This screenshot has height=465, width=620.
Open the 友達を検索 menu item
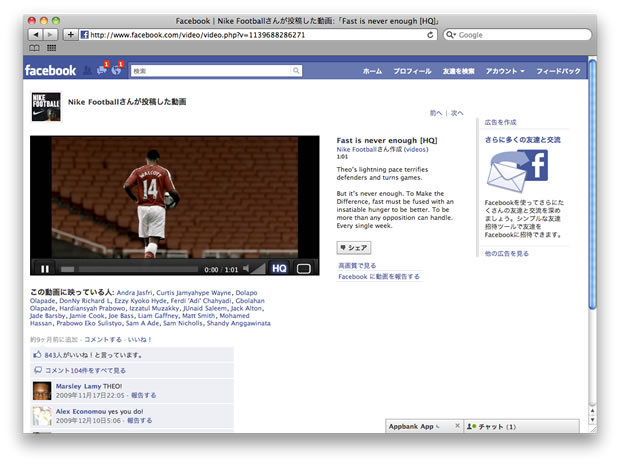pos(458,71)
